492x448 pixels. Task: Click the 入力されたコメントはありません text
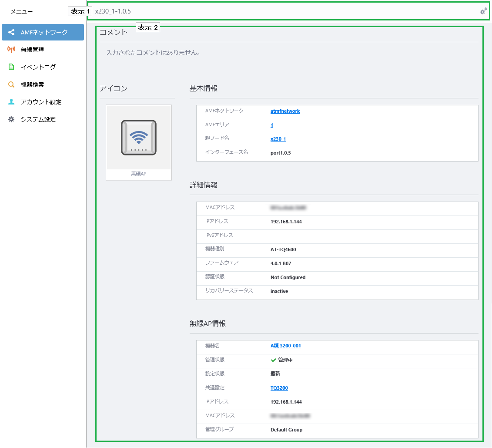(x=153, y=53)
